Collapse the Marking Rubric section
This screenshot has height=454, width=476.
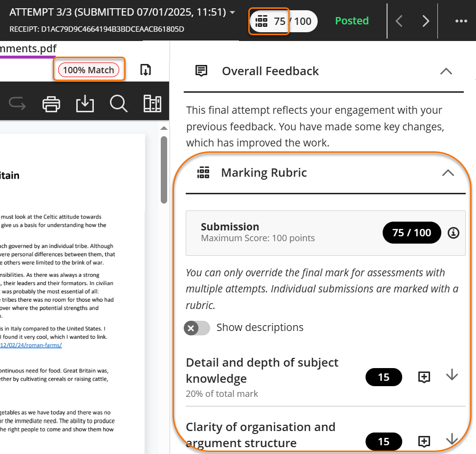(x=448, y=173)
